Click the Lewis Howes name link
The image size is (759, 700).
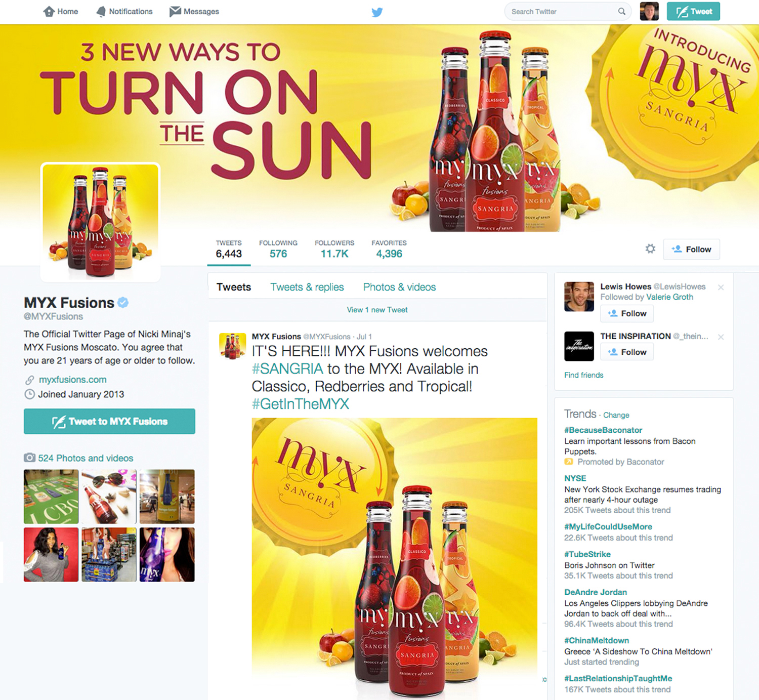625,286
